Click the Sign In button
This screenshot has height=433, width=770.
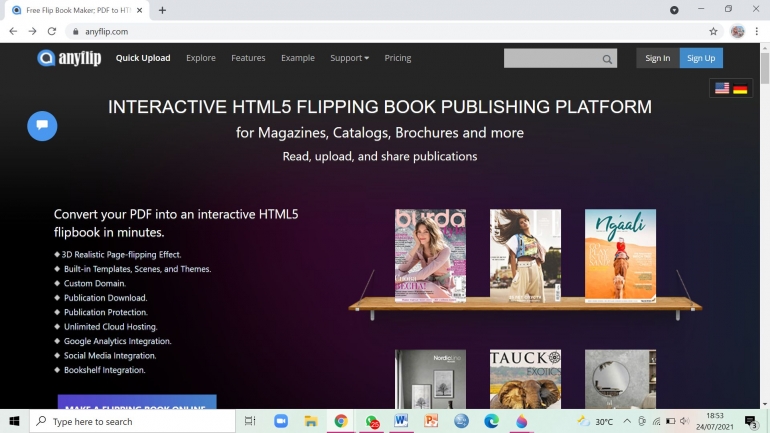coord(658,58)
